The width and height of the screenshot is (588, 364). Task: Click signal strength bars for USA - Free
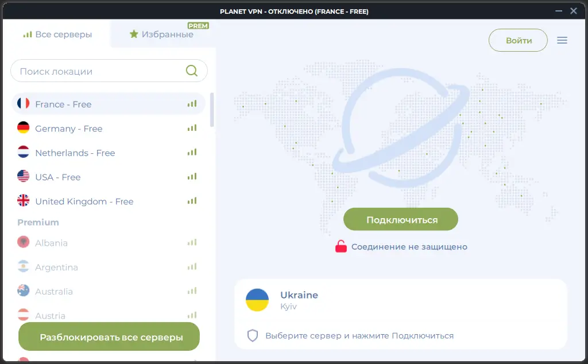192,177
